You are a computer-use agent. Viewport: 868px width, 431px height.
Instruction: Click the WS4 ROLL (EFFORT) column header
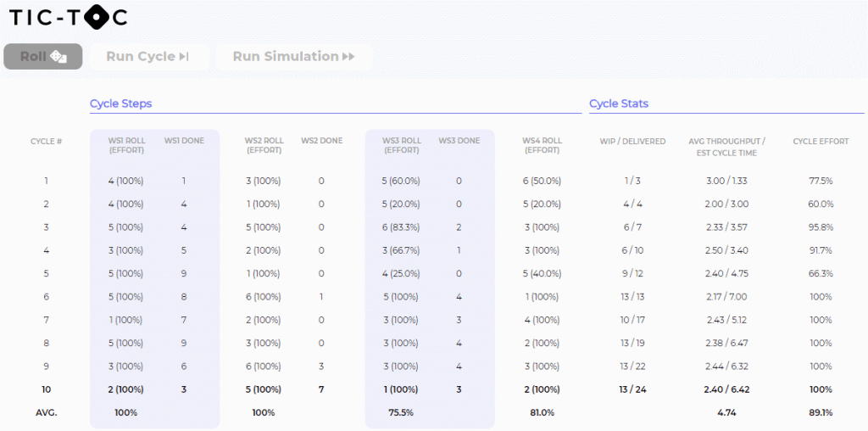tap(542, 145)
